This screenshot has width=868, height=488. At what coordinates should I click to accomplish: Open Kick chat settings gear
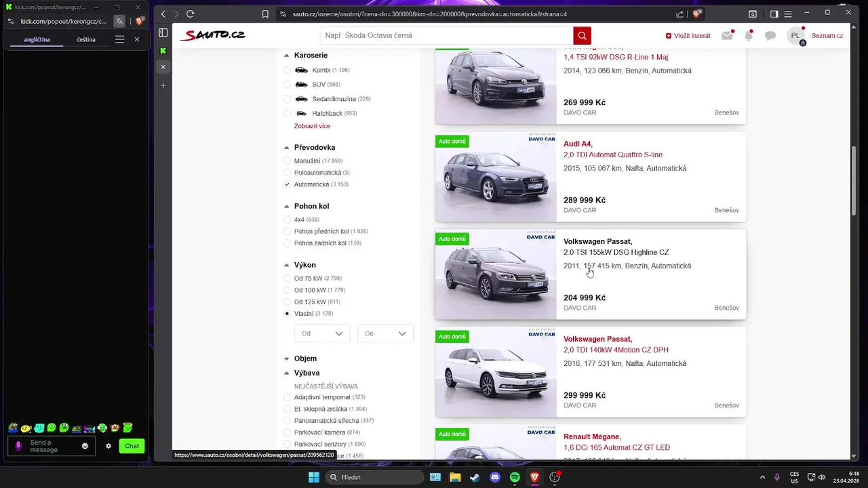[108, 446]
